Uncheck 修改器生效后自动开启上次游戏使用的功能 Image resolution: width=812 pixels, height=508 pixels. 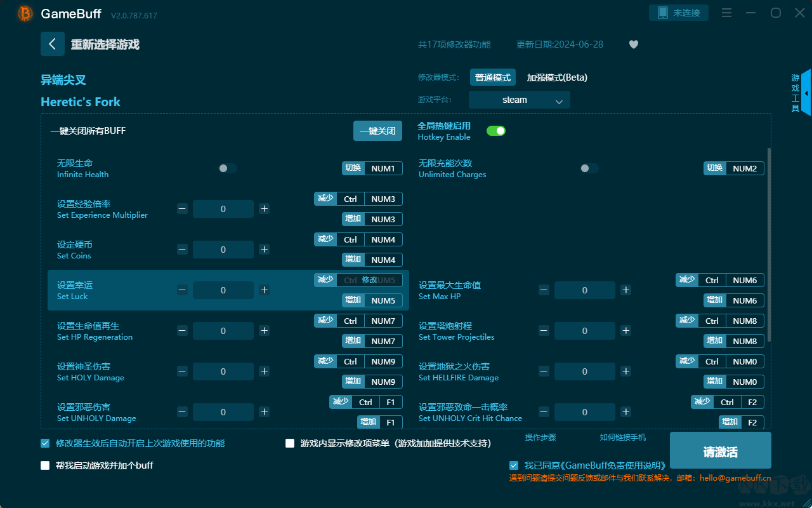click(x=45, y=443)
